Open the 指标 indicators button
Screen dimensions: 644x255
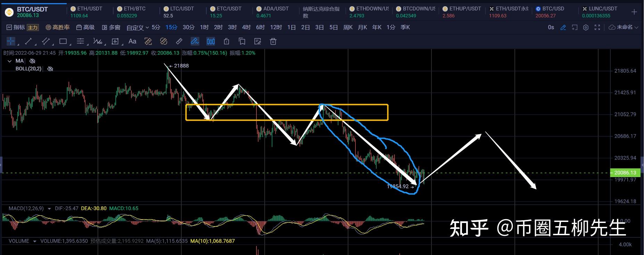tap(16, 27)
